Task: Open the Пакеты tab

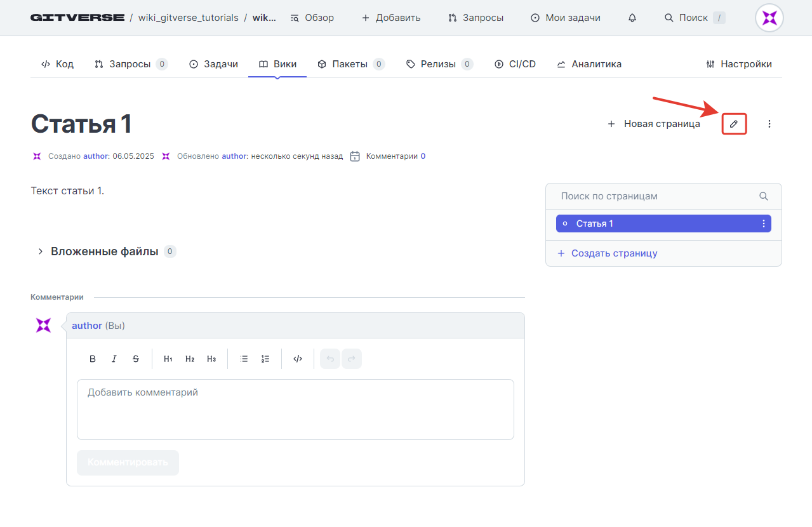Action: pos(351,64)
